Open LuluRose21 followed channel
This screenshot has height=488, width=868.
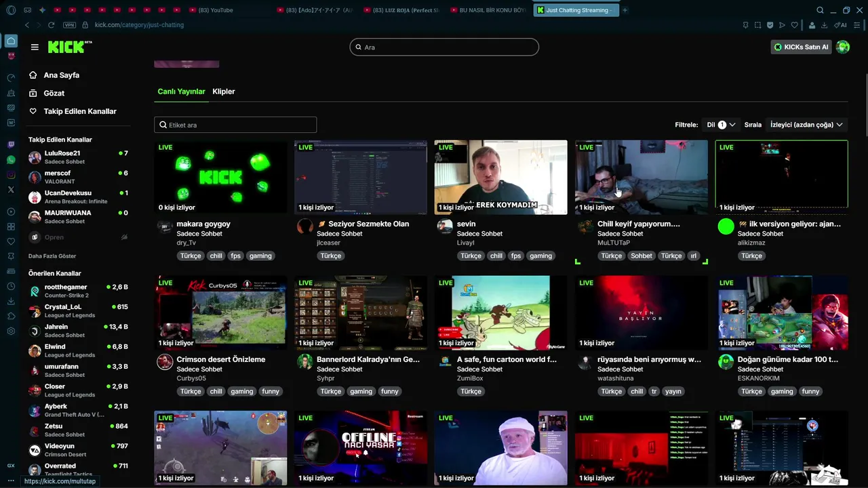pyautogui.click(x=78, y=157)
